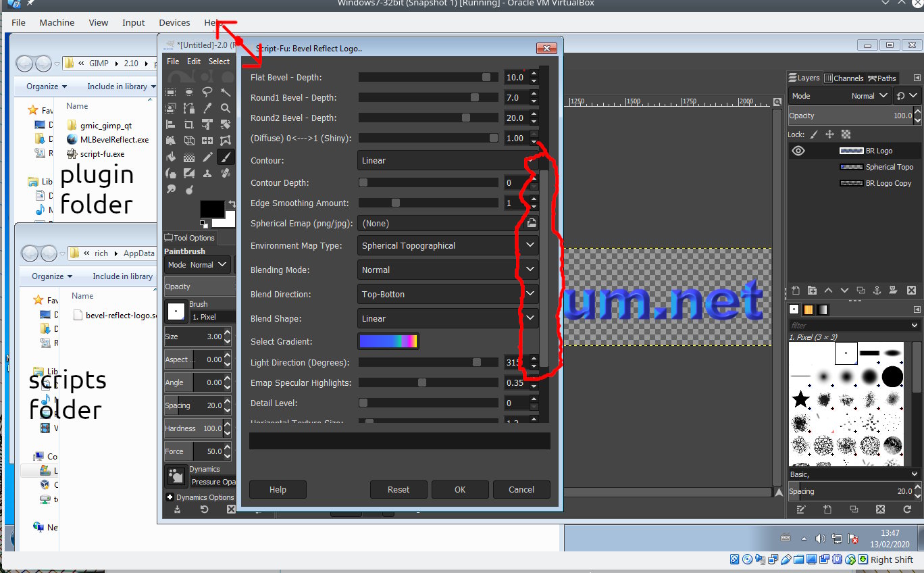The image size is (924, 573).
Task: Open VirtualBox Machine menu
Action: (x=57, y=22)
